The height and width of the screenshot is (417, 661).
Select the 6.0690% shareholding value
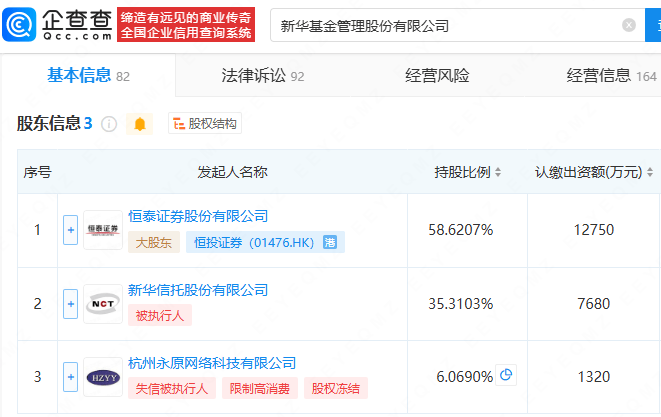(x=465, y=377)
